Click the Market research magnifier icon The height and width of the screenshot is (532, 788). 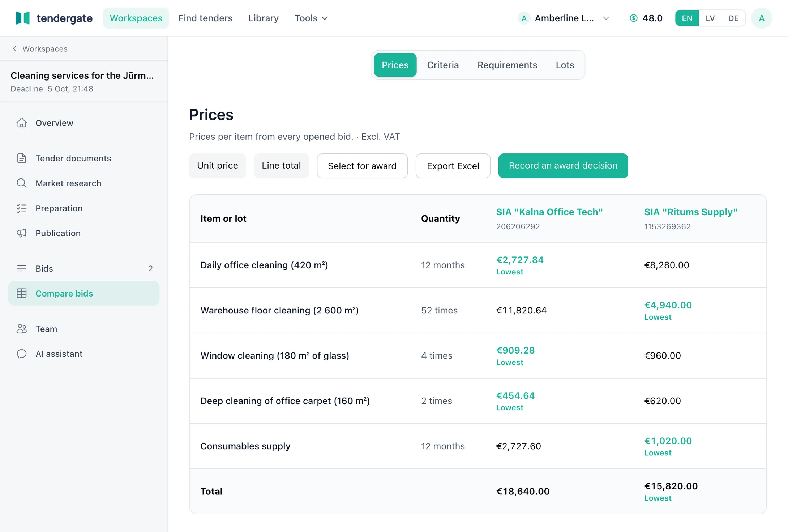tap(22, 183)
